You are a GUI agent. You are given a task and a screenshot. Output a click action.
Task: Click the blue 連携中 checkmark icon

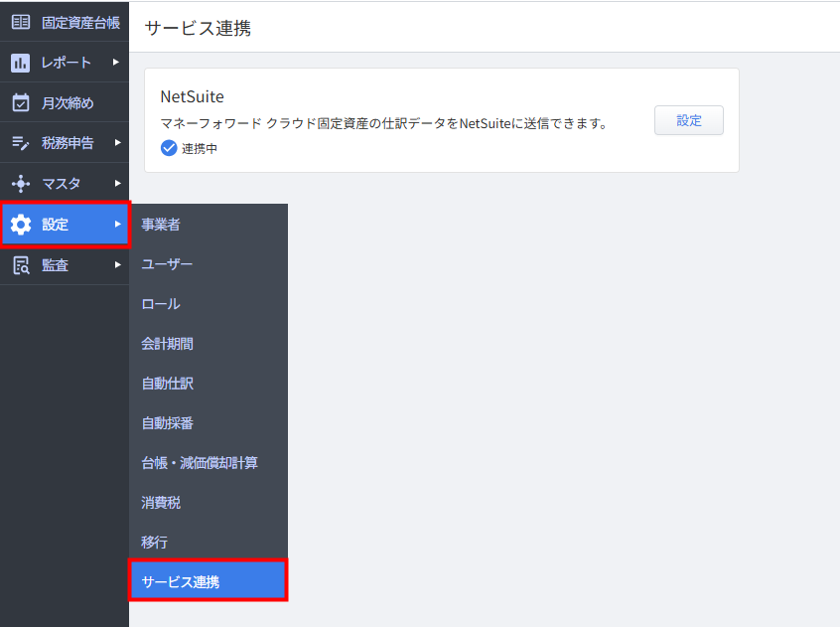point(169,149)
